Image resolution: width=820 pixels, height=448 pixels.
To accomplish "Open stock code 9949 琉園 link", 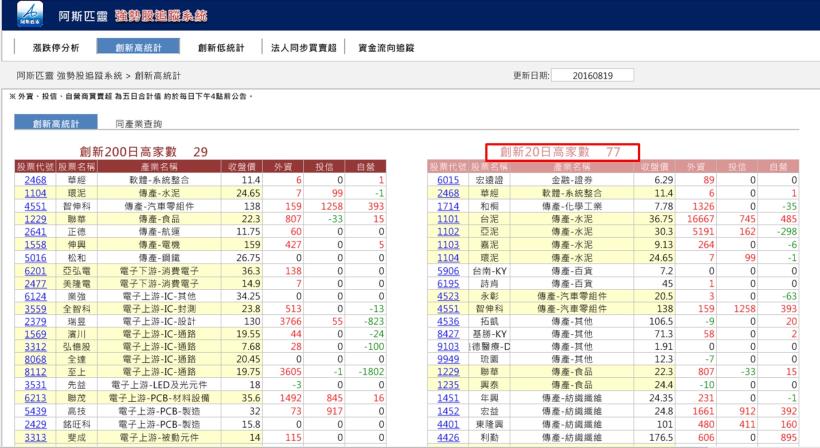I will pos(448,359).
